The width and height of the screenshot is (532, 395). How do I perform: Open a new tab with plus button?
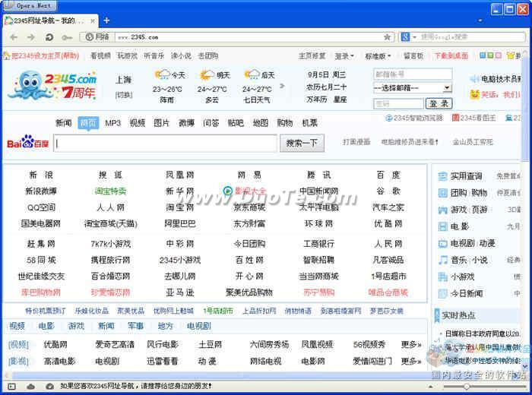click(106, 21)
